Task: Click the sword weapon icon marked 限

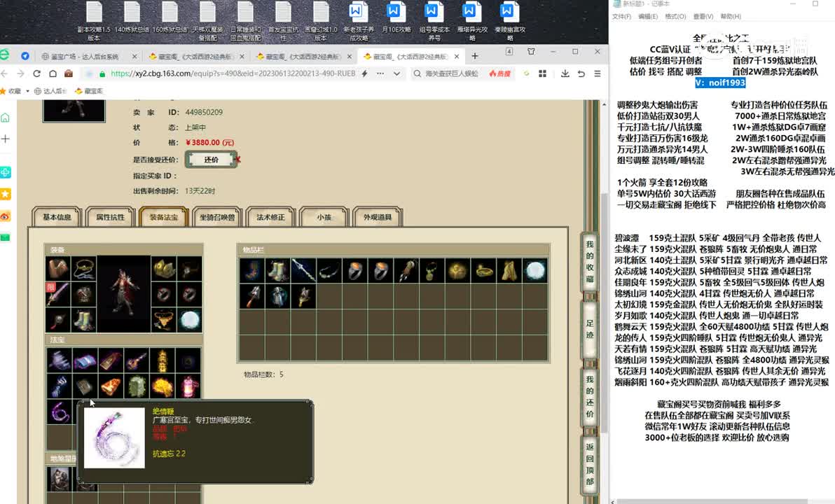Action: pos(57,294)
